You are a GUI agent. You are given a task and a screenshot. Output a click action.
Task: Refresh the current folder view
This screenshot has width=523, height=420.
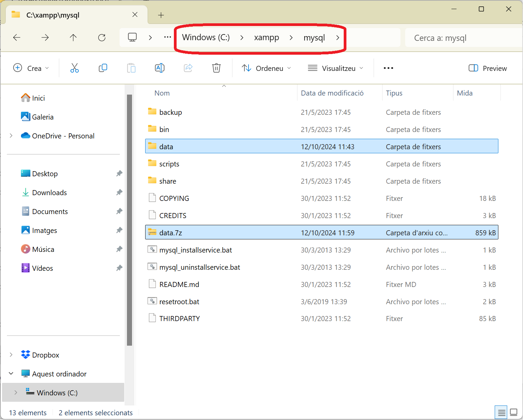(x=102, y=37)
